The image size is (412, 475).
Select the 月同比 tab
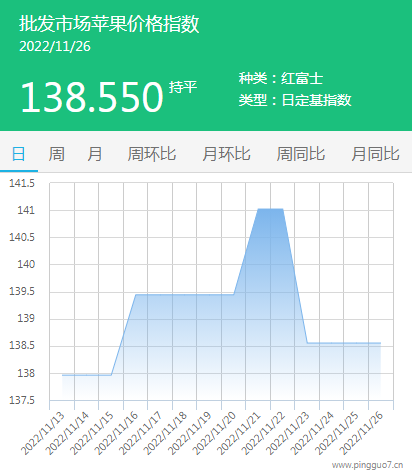(x=375, y=154)
